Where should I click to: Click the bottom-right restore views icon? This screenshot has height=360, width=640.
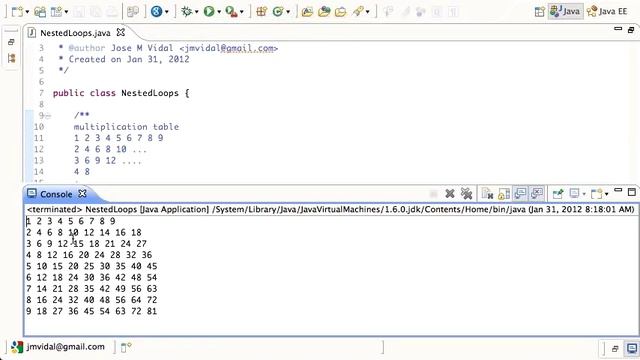tap(615, 349)
